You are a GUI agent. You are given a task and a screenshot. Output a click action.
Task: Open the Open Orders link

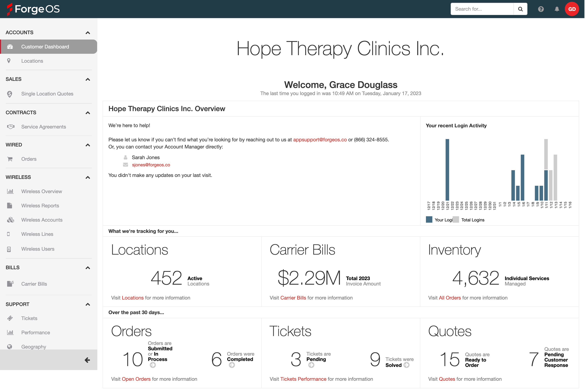[x=136, y=379]
